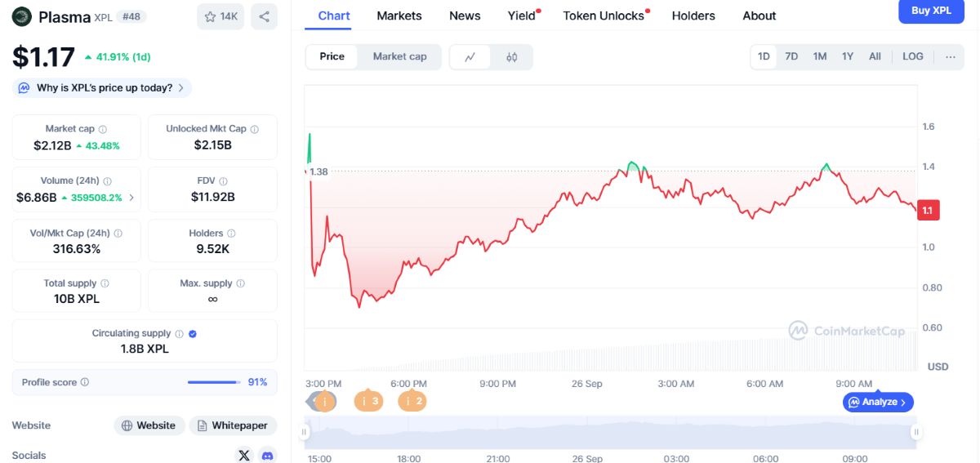Click the $11.92B FDV value
The image size is (980, 463).
point(212,197)
